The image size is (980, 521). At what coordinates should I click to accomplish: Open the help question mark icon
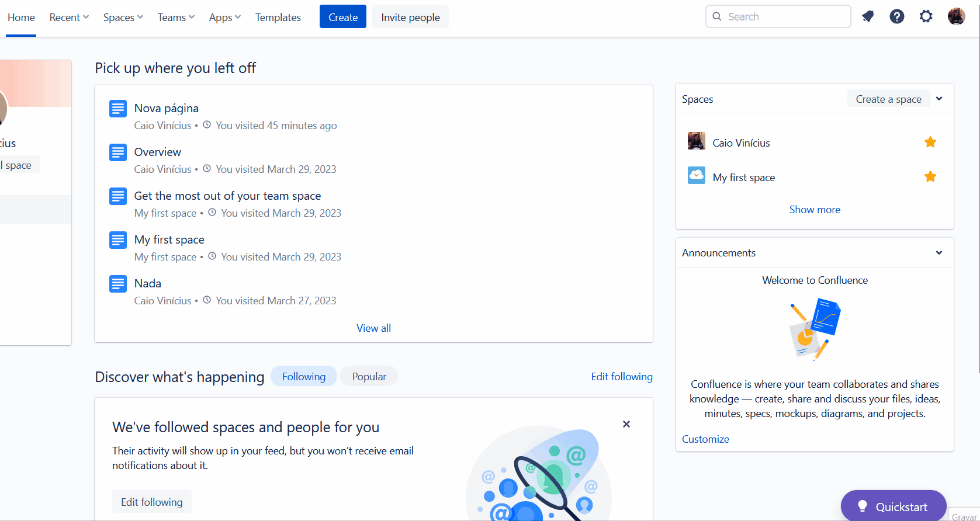click(x=896, y=16)
